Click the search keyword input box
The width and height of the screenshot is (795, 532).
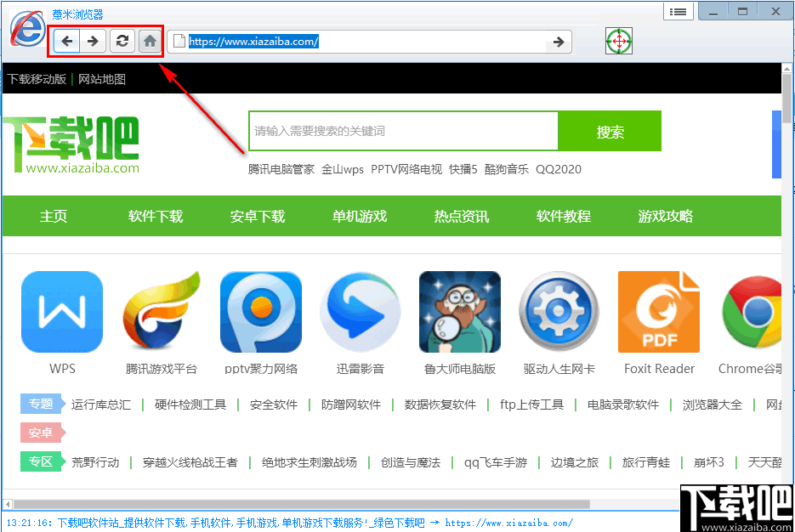point(403,131)
